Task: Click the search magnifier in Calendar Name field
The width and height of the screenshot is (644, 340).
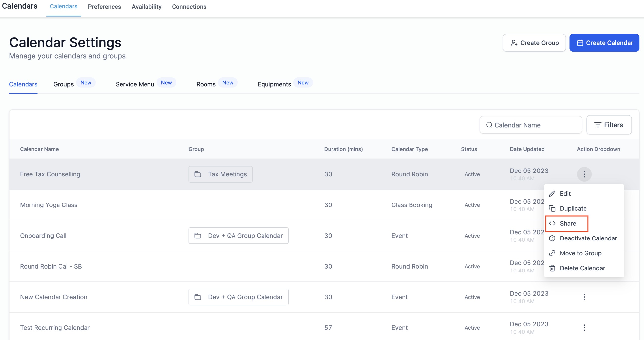Action: (489, 125)
